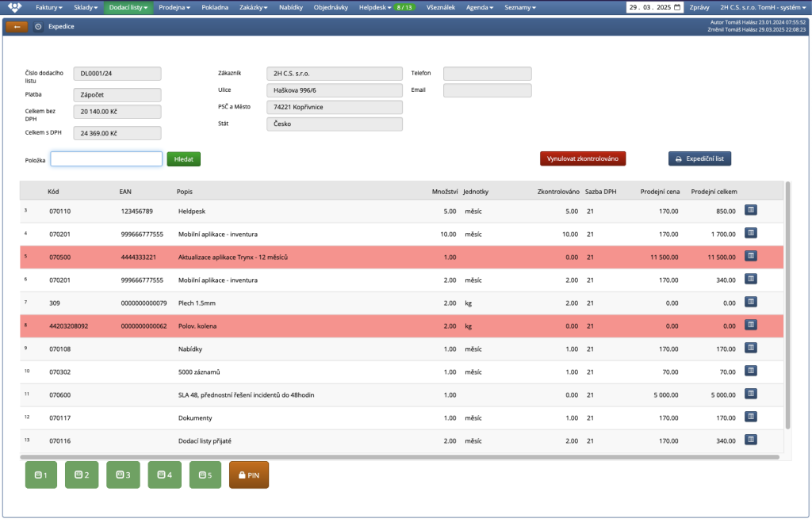Focus the Položka search input field
Screen dimensions: 812x530
point(106,159)
